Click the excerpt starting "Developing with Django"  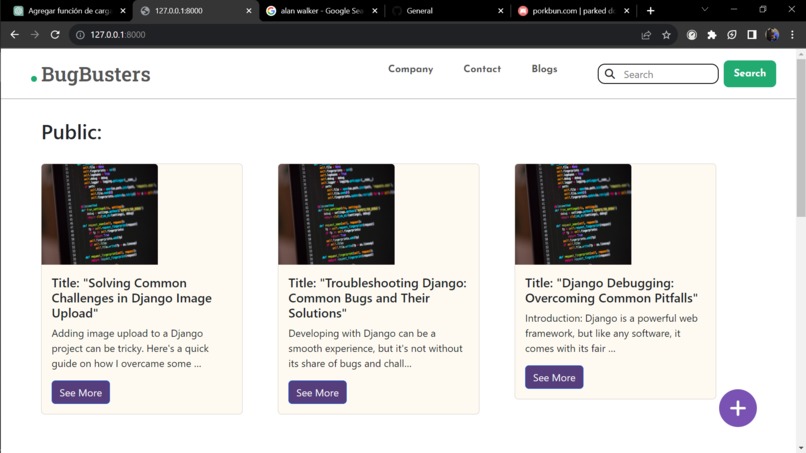[375, 348]
